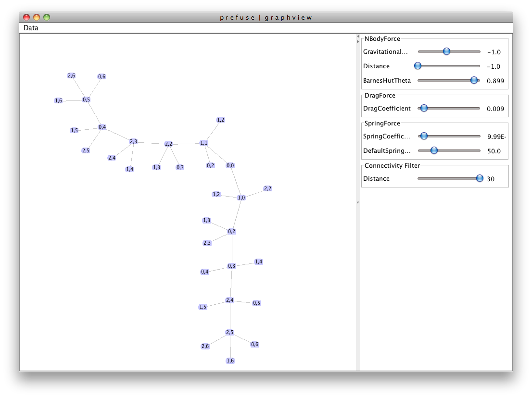The width and height of the screenshot is (532, 398).
Task: Select graph node 1,0
Action: [241, 198]
